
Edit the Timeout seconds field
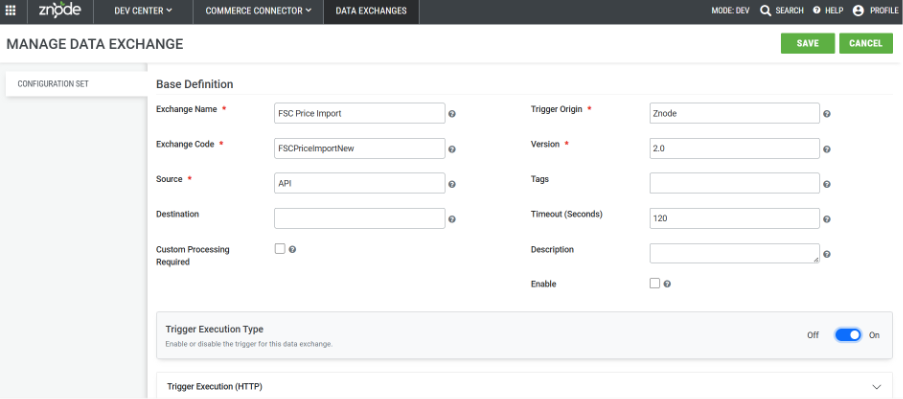[x=734, y=219]
